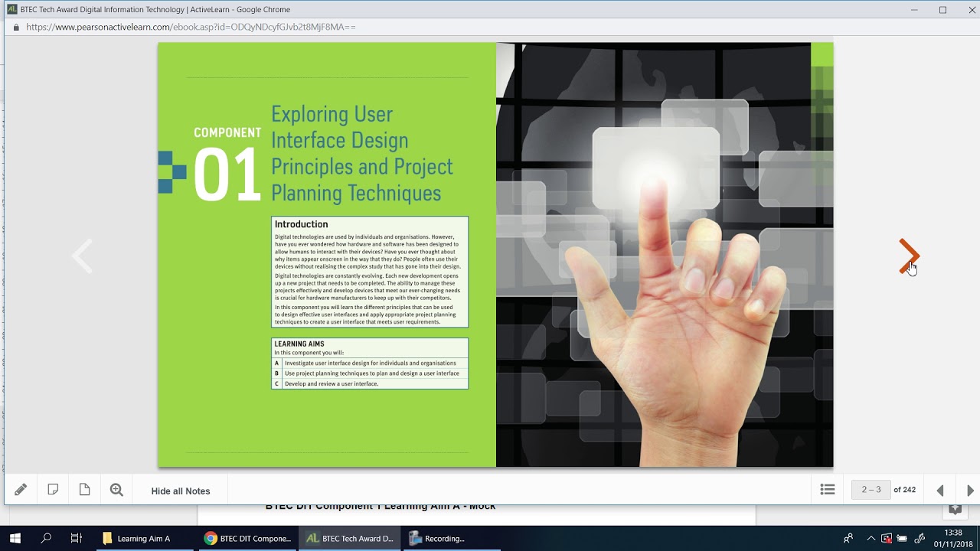Open the table of contents list
This screenshot has width=980, height=551.
828,490
